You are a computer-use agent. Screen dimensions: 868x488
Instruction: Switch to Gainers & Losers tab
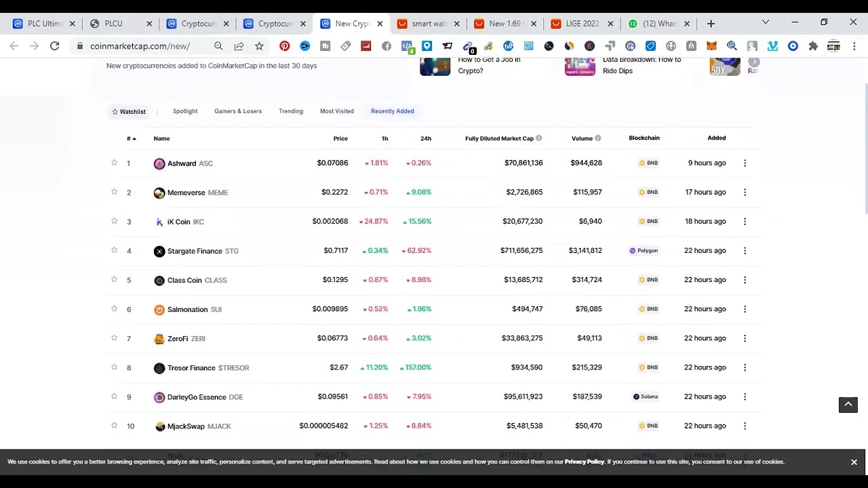coord(238,111)
